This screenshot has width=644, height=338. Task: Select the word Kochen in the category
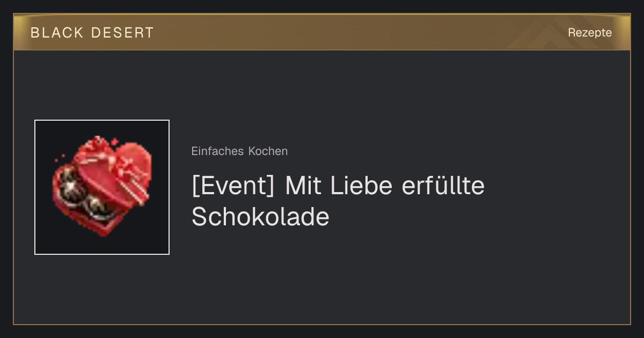pyautogui.click(x=268, y=151)
